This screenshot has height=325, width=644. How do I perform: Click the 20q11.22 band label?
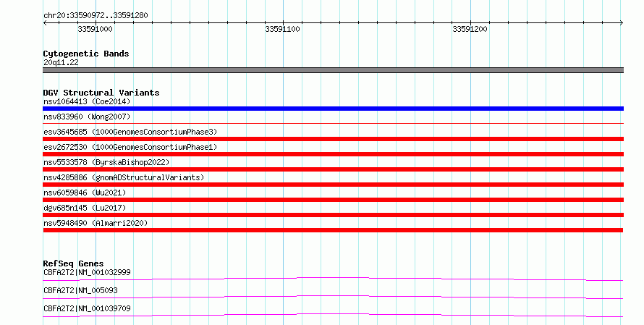tap(61, 62)
